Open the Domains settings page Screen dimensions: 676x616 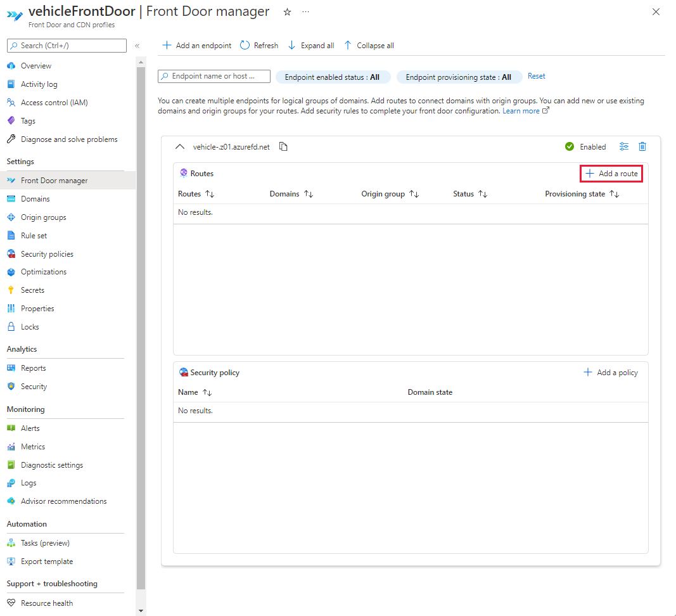[35, 199]
